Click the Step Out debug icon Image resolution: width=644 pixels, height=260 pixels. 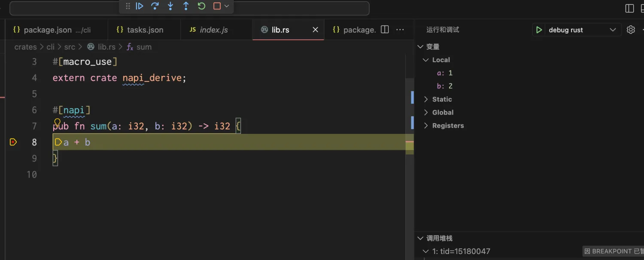tap(186, 6)
